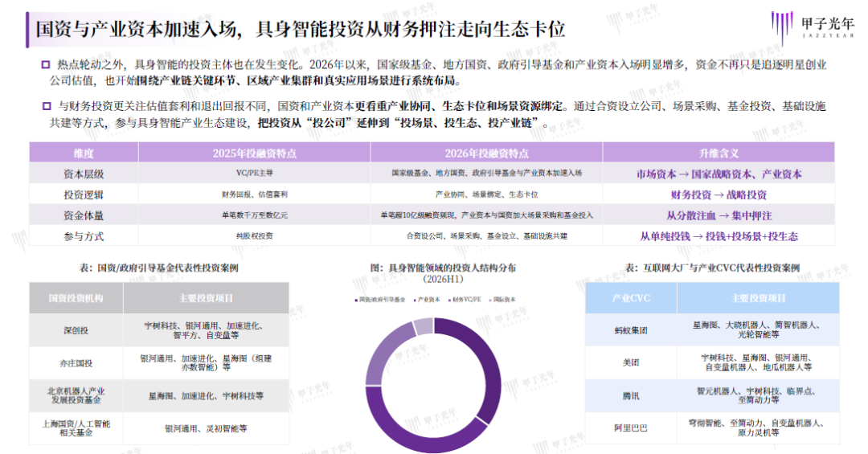Click the 美团 projects cell mentioning 地瓜机器人
The image size is (868, 454).
click(759, 362)
